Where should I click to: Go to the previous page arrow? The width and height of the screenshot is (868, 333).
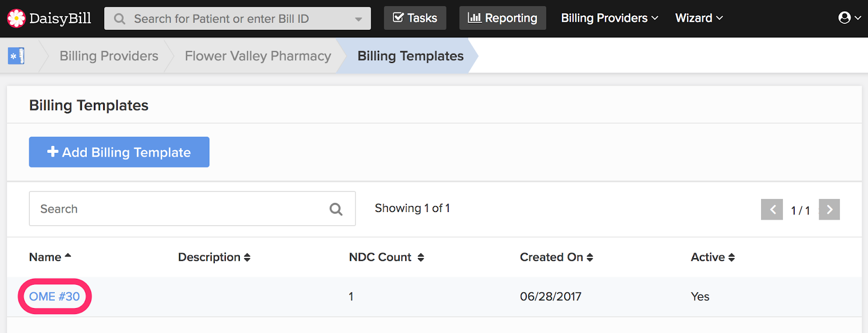point(771,209)
